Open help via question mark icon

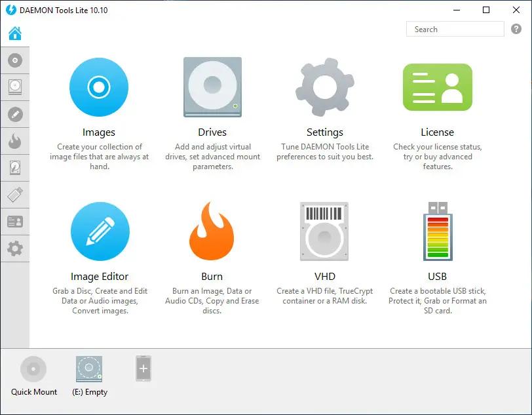pyautogui.click(x=516, y=30)
